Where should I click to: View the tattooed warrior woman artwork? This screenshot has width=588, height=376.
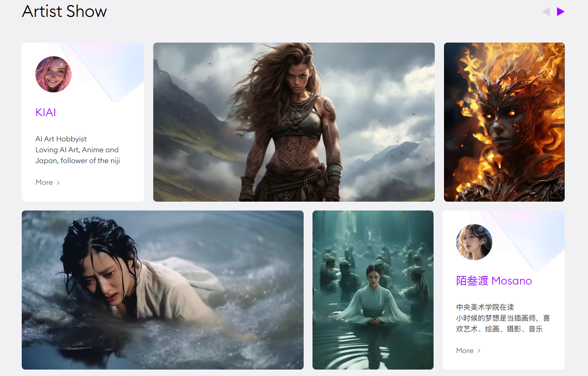click(x=294, y=122)
